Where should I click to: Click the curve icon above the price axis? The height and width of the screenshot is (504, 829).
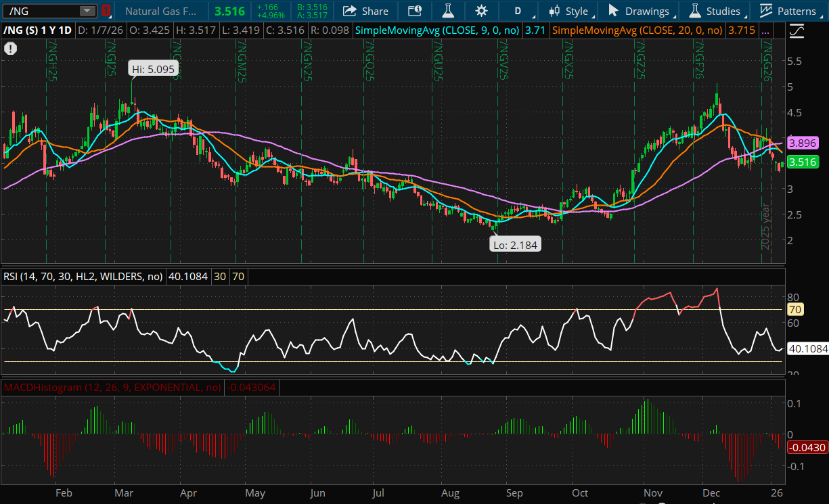(796, 30)
